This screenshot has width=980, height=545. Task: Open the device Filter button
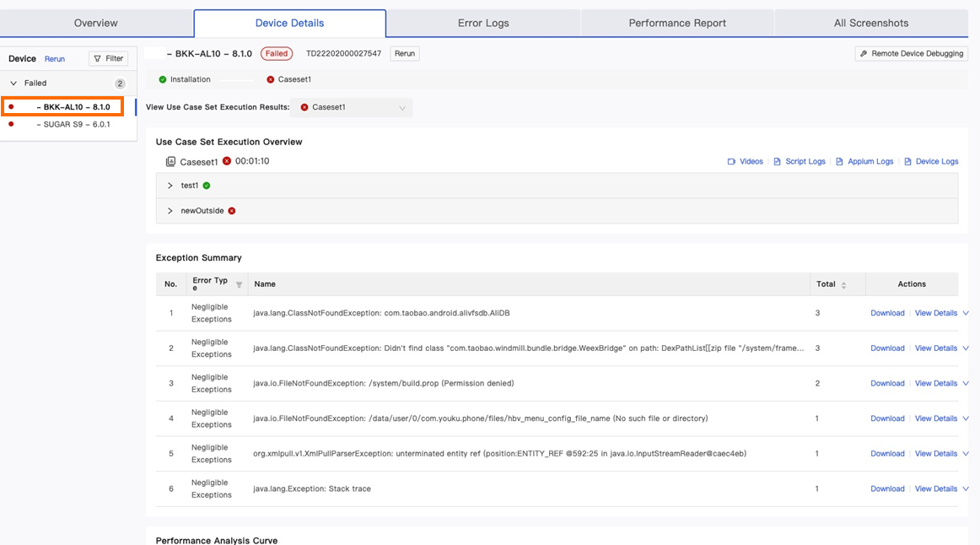[x=108, y=58]
